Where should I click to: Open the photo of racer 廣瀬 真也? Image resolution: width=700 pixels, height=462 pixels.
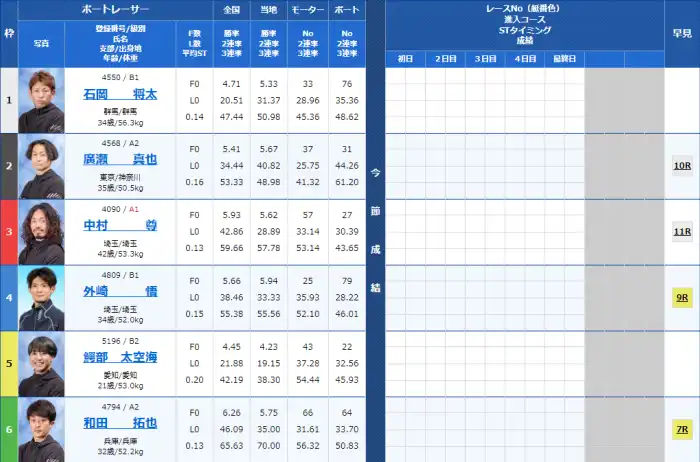[x=41, y=166]
